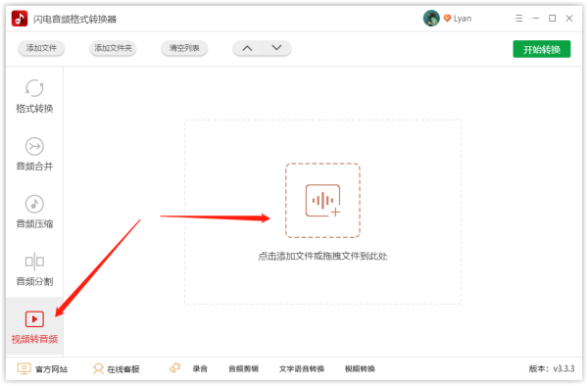Open the 文字语音转换 text-to-speech tool

coord(302,369)
